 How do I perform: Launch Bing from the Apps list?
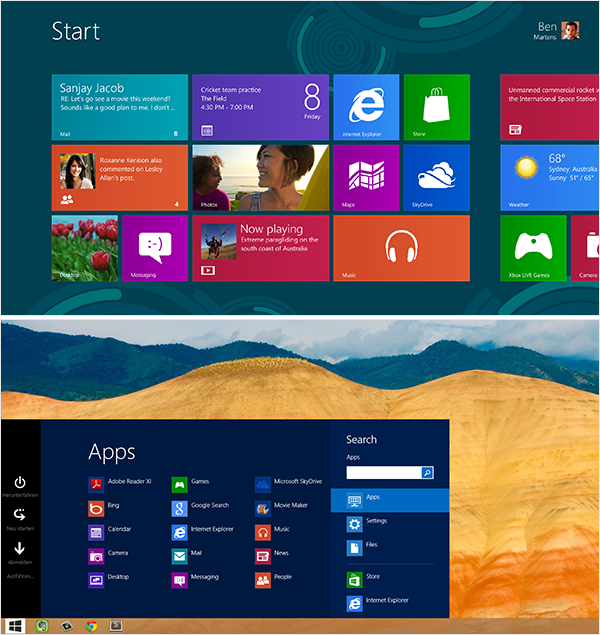point(105,507)
